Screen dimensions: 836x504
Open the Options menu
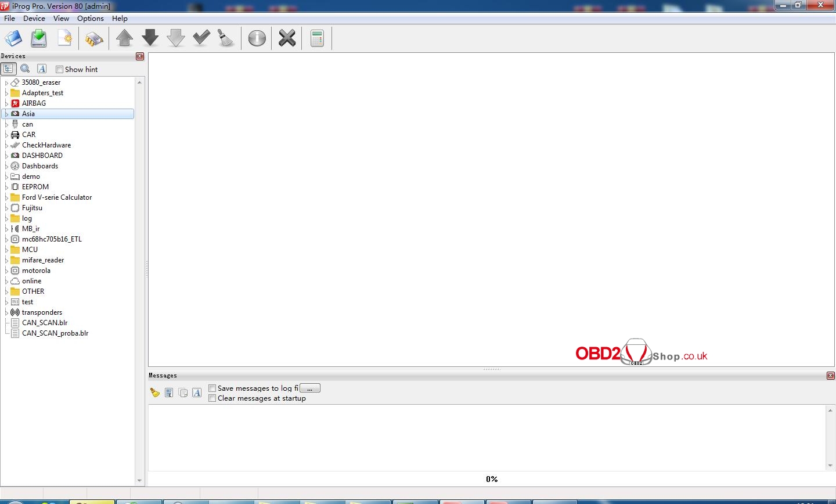click(x=90, y=19)
